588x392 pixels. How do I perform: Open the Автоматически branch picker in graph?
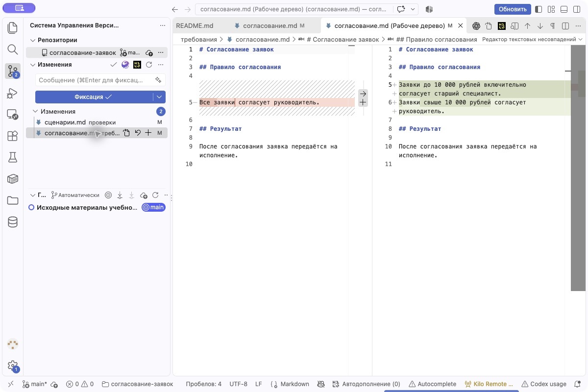point(76,195)
